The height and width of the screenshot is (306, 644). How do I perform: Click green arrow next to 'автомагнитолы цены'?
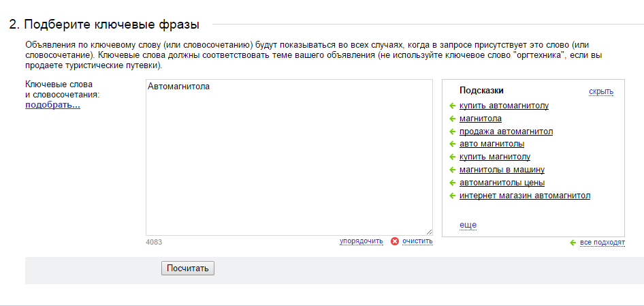click(453, 183)
